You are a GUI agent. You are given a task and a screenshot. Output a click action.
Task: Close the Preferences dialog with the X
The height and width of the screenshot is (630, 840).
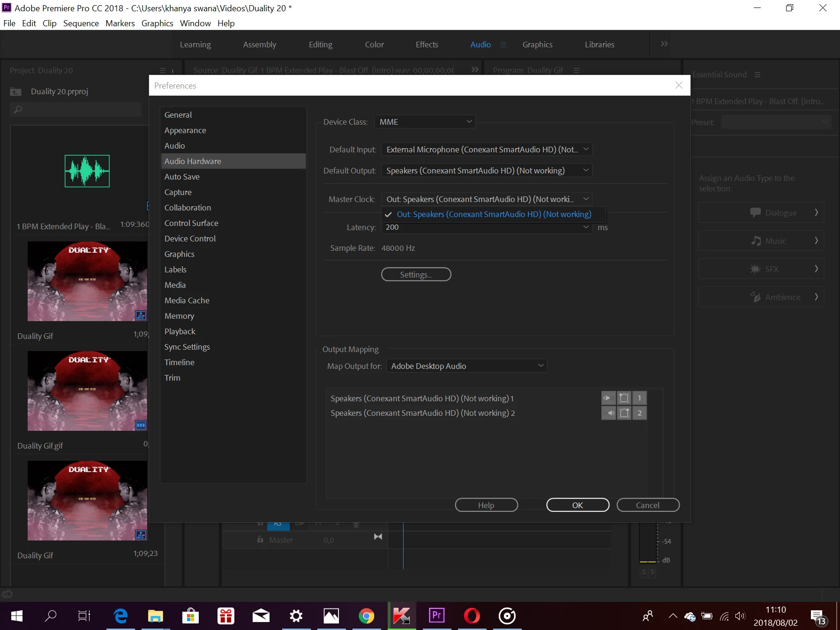pyautogui.click(x=678, y=85)
